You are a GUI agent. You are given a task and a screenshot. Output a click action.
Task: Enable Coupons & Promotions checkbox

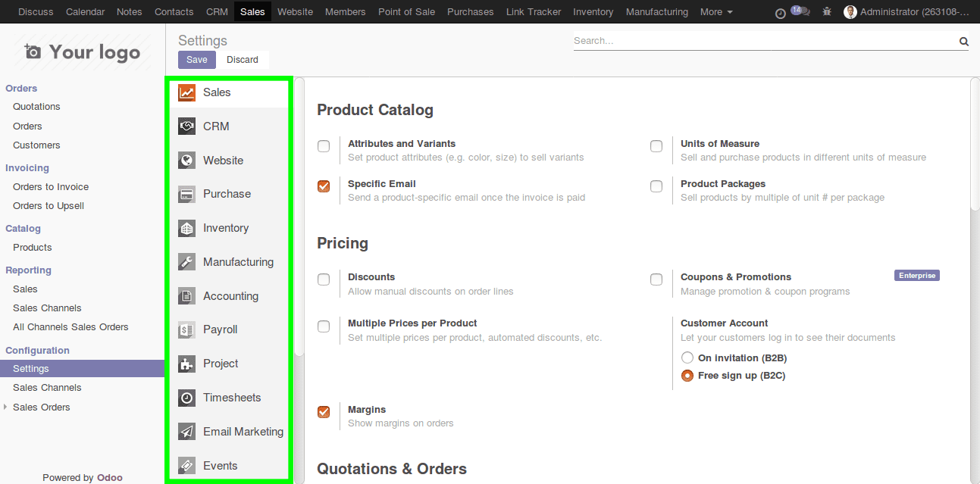tap(656, 279)
